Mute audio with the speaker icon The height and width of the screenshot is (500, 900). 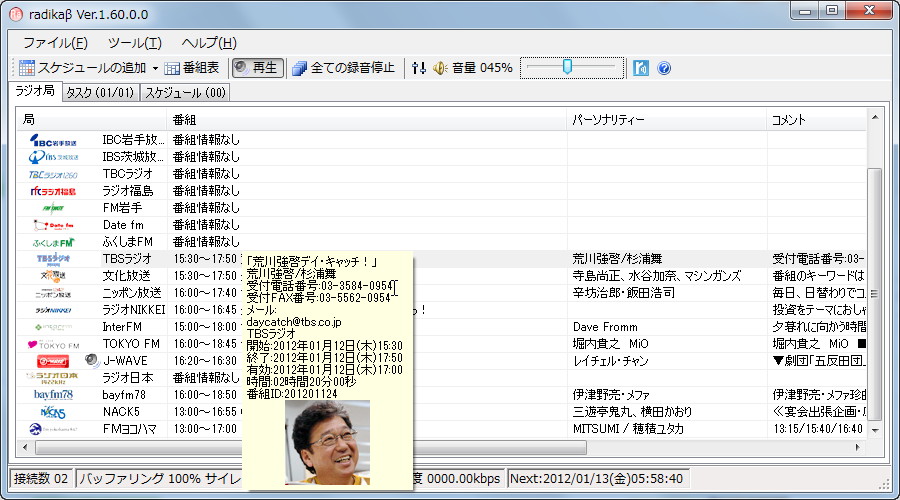point(440,68)
